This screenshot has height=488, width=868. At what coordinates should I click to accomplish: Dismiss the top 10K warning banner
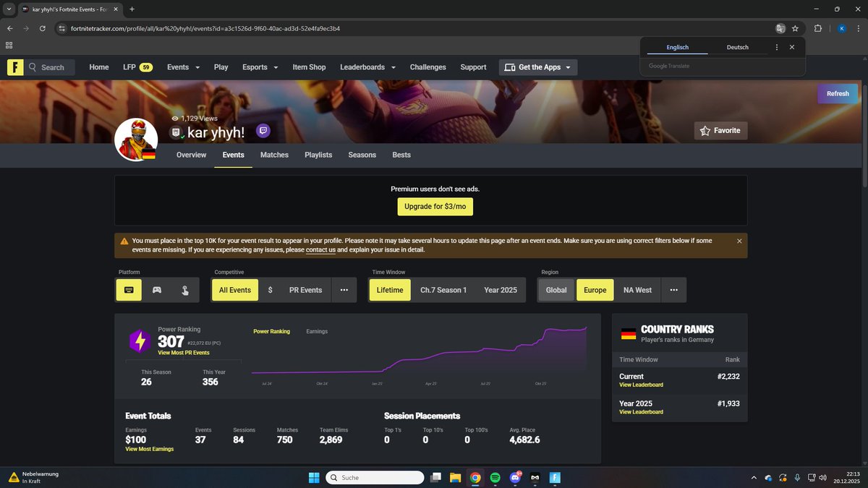(739, 241)
